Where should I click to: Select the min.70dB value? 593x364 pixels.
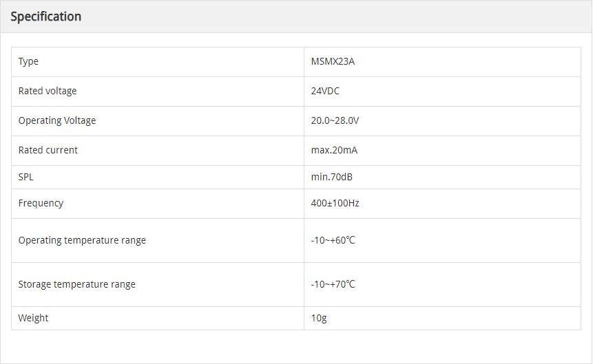click(331, 178)
